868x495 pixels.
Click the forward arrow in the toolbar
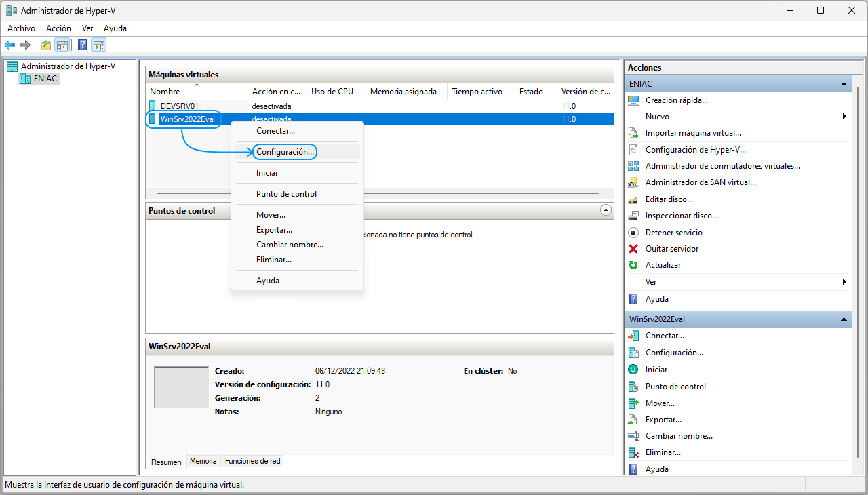[x=25, y=45]
